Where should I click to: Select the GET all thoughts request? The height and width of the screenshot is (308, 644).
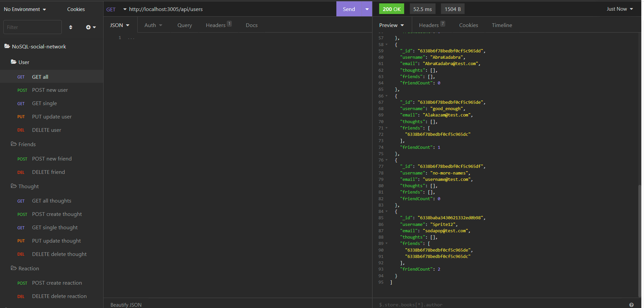(x=51, y=201)
